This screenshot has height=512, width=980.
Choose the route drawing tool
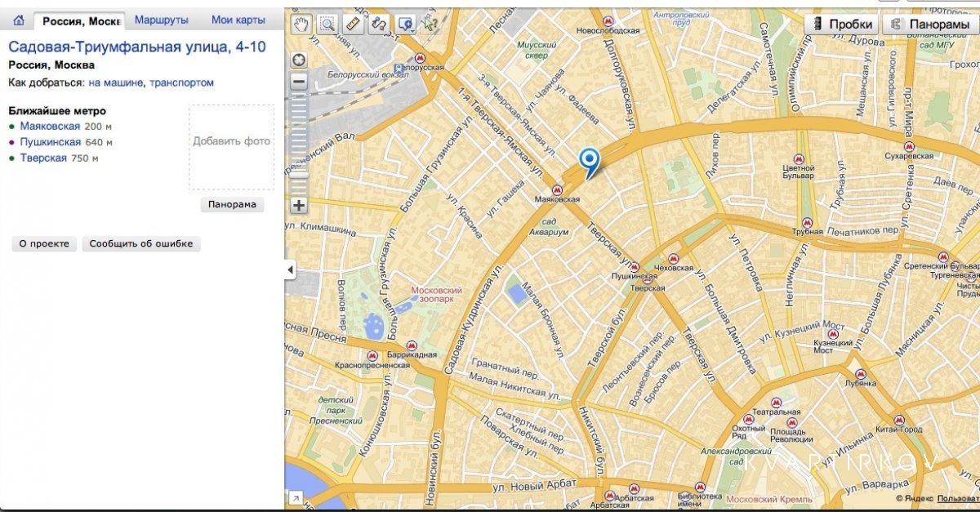click(378, 24)
